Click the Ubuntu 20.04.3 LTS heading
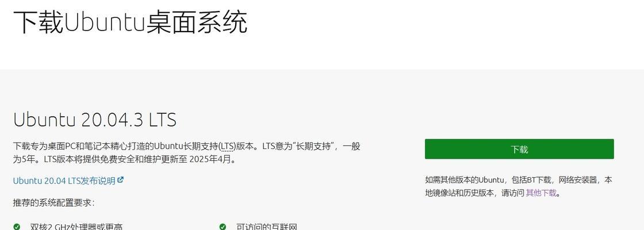Image resolution: width=644 pixels, height=230 pixels. 95,120
